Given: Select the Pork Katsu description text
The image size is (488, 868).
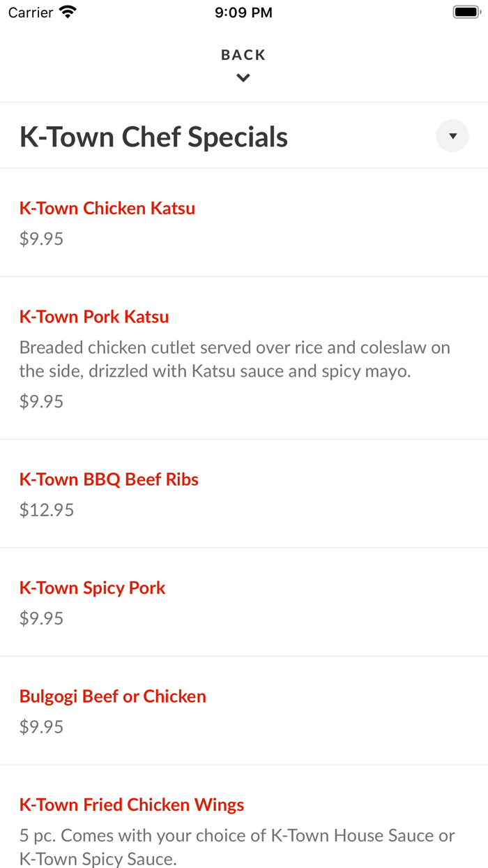Looking at the screenshot, I should 235,359.
